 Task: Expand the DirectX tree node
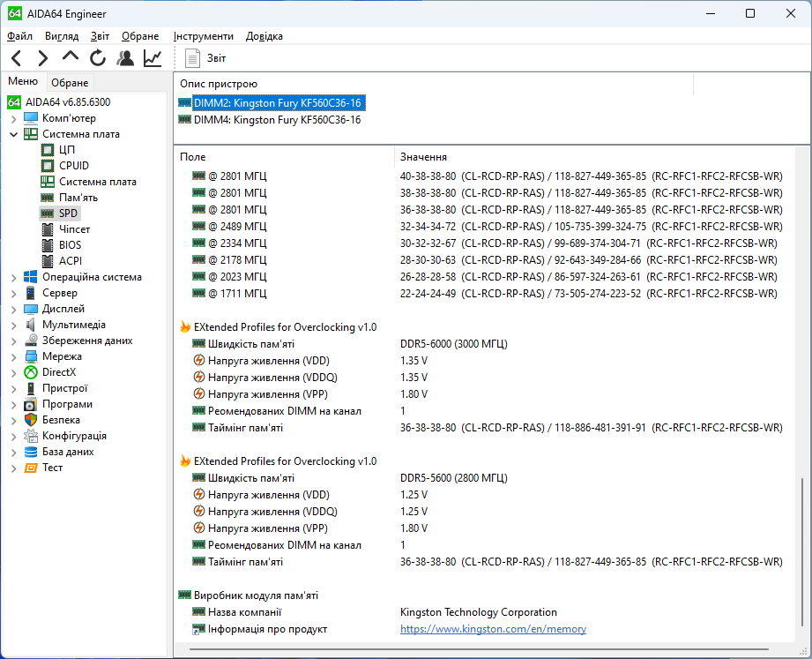tap(13, 372)
